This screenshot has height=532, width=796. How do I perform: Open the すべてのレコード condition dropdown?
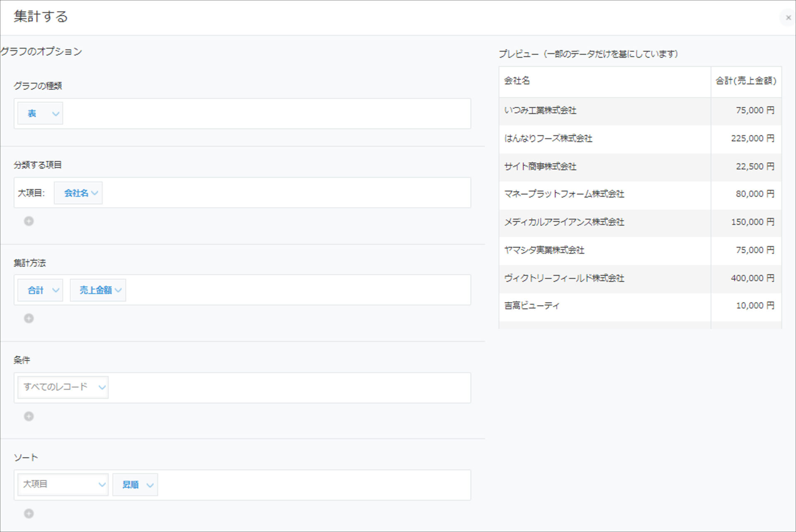coord(63,387)
